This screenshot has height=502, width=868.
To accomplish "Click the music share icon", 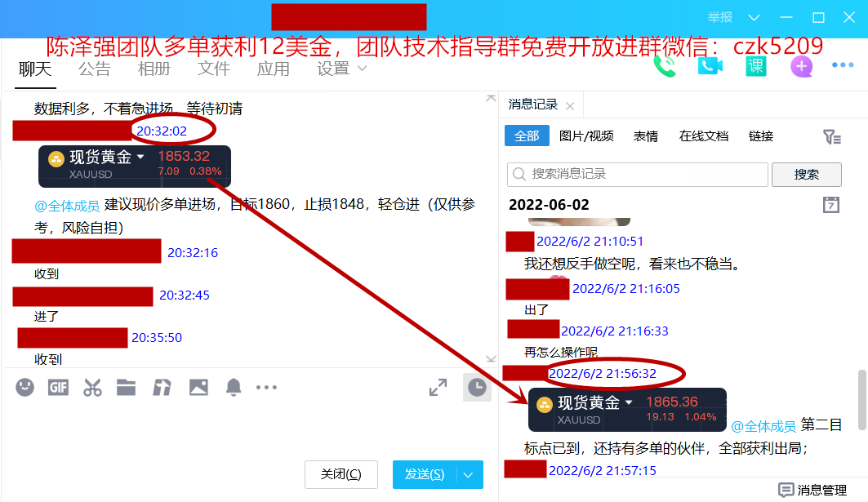I will 162,388.
